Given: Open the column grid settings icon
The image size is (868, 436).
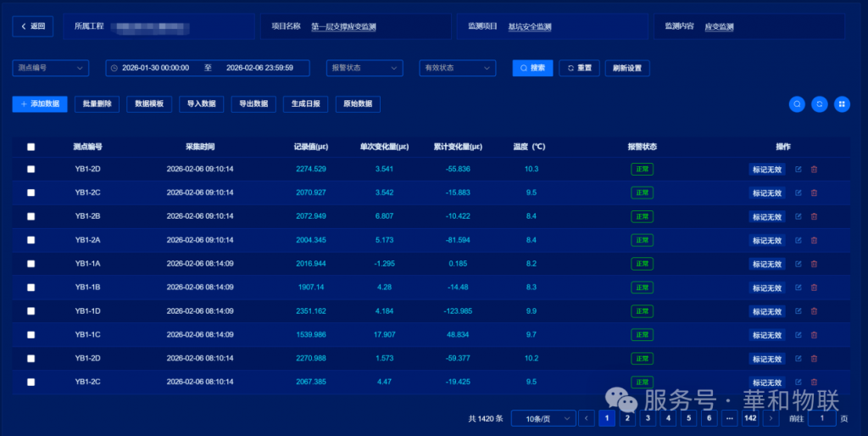Looking at the screenshot, I should pos(842,103).
